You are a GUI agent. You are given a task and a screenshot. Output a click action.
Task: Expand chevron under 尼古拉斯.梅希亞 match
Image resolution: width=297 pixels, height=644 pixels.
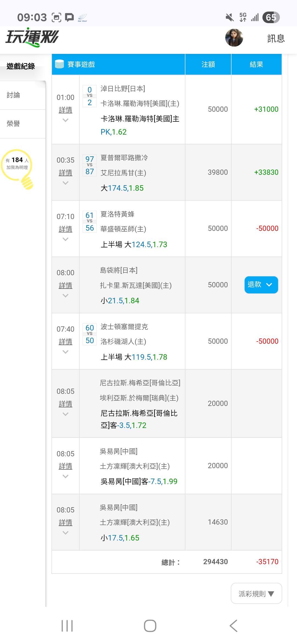click(x=65, y=414)
